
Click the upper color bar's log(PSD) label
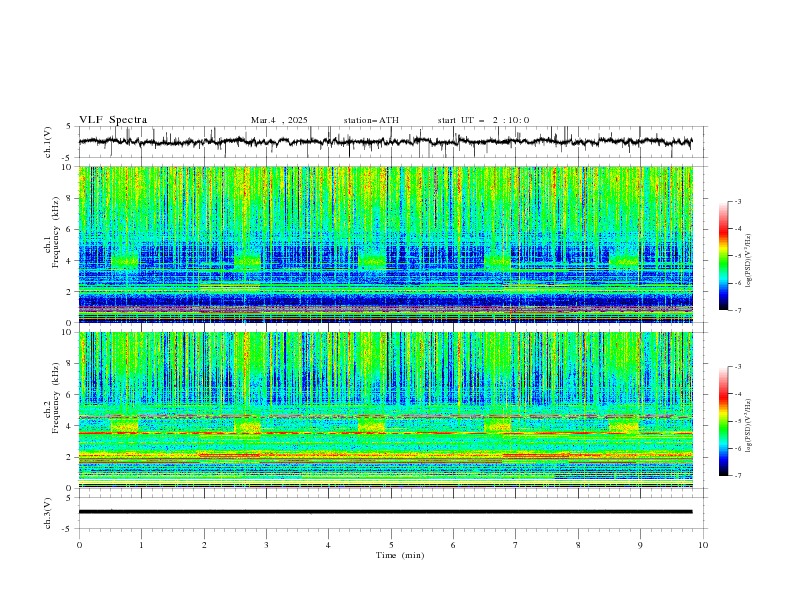749,261
